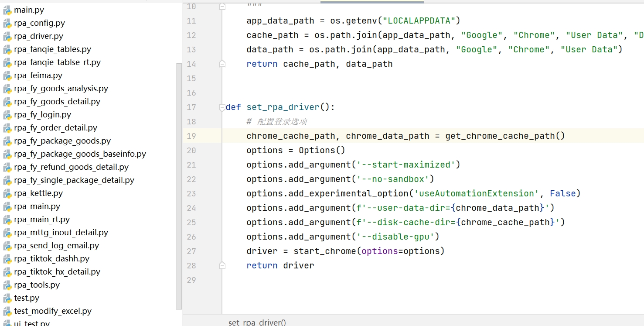Click the Python icon beside main.py

click(7, 10)
